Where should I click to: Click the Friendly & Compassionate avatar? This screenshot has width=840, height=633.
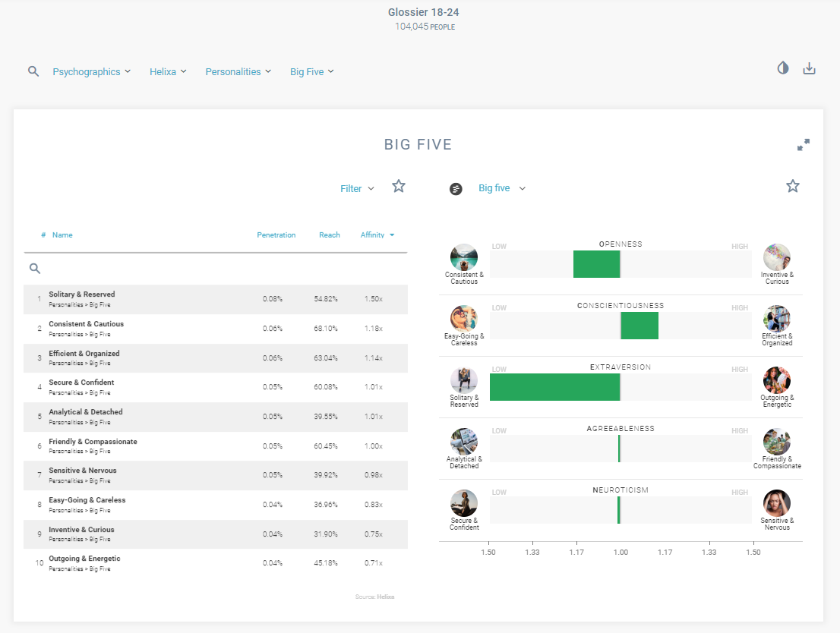point(777,442)
